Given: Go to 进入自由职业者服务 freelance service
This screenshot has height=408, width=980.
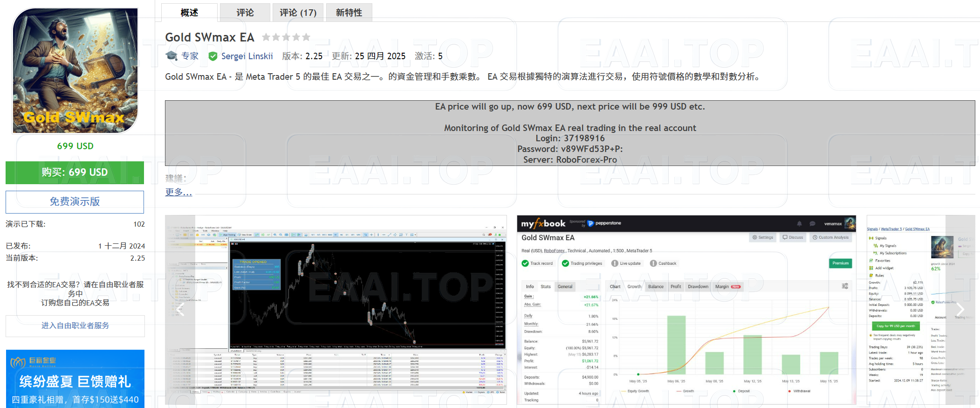Looking at the screenshot, I should (x=75, y=326).
